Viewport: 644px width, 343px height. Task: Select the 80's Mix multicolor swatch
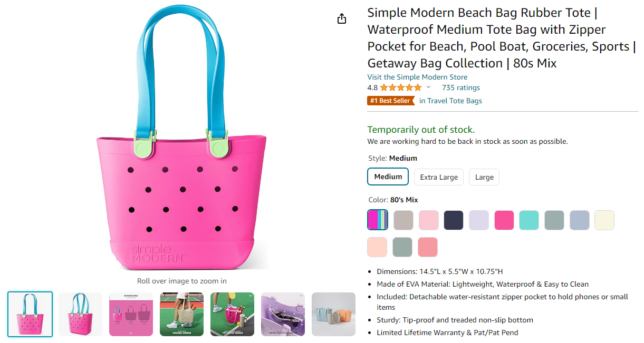point(378,220)
